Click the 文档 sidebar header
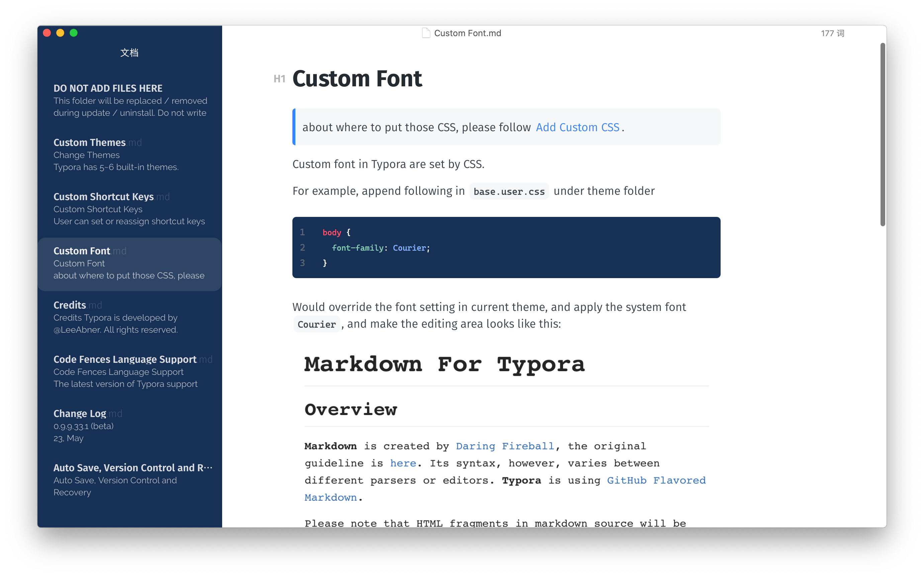Image resolution: width=924 pixels, height=577 pixels. point(129,53)
